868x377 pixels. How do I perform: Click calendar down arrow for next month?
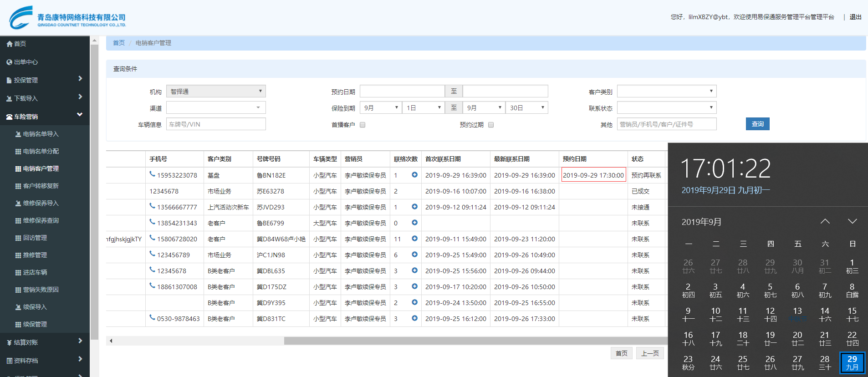(852, 222)
